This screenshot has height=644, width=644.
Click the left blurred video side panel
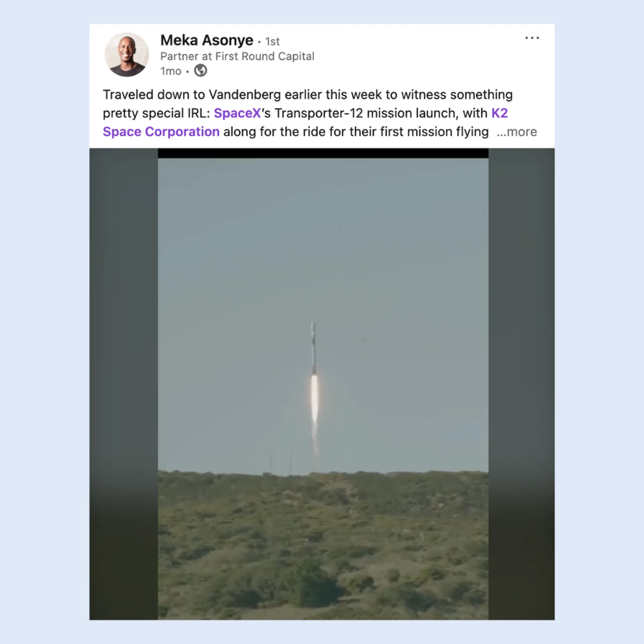point(124,384)
